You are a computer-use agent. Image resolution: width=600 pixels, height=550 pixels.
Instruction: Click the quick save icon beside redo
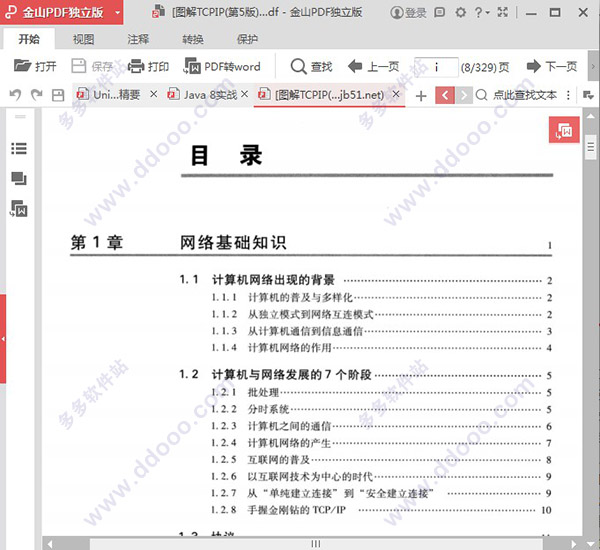click(58, 95)
